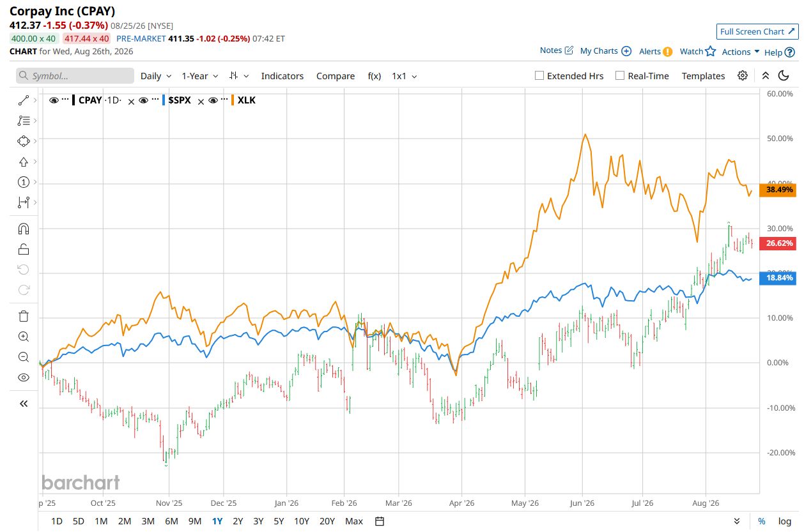Open CPAY series options ellipsis

pyautogui.click(x=65, y=100)
